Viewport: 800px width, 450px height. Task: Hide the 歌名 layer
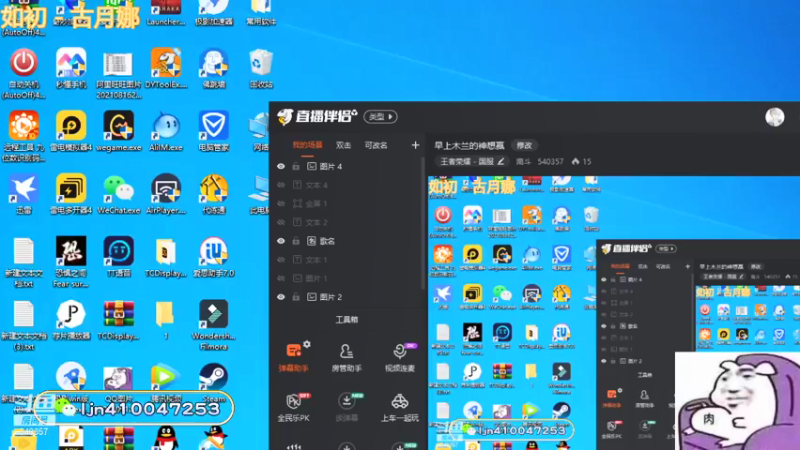[x=281, y=241]
